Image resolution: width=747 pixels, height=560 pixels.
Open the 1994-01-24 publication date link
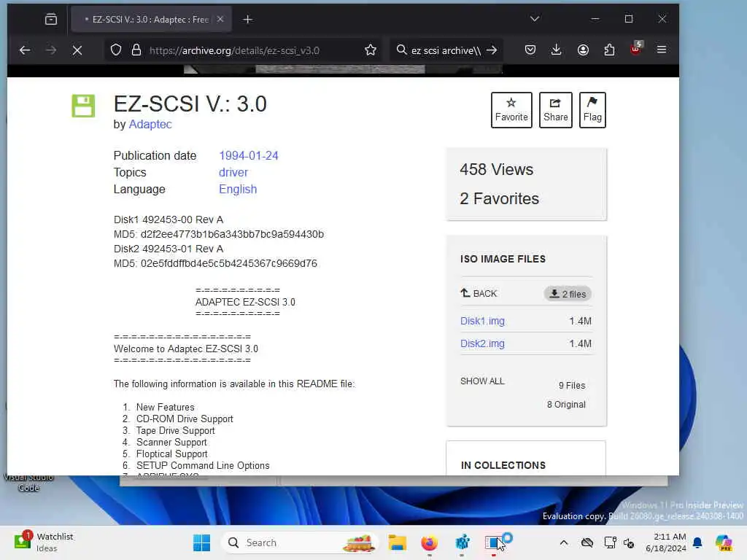[x=248, y=156]
